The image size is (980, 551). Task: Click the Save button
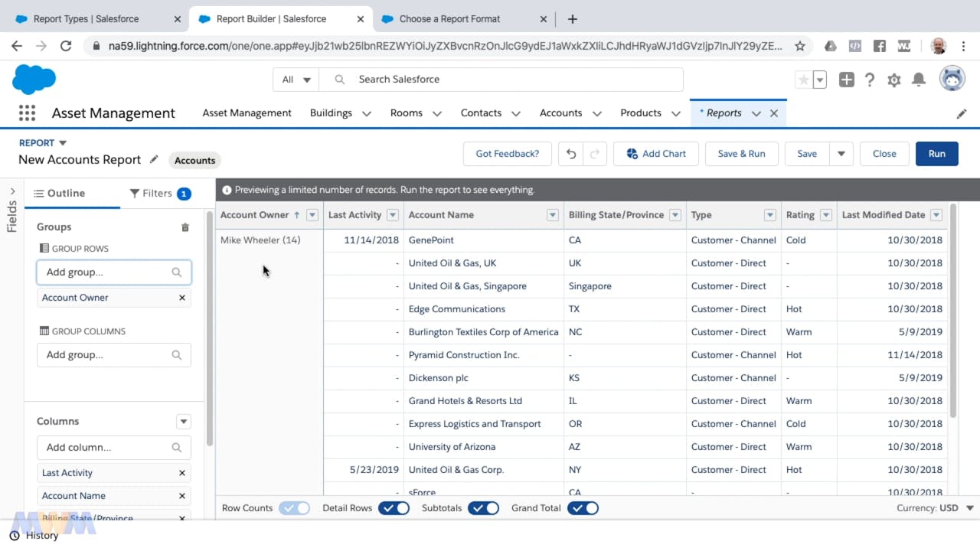[x=807, y=154]
